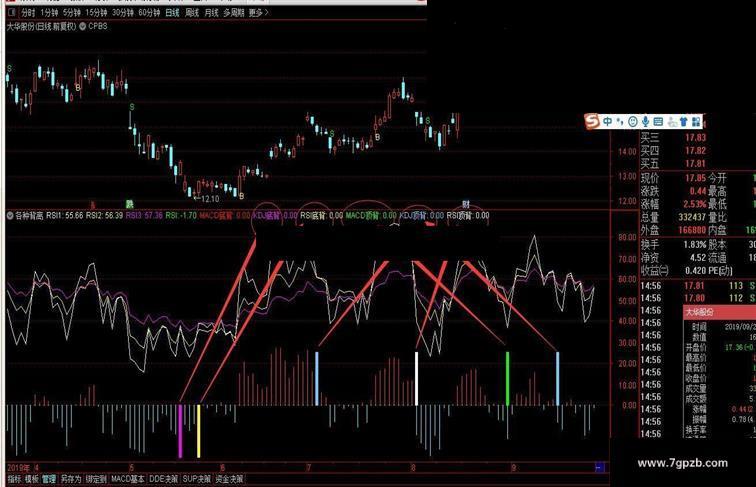
Task: Click the 大华股份 popup title bar
Action: pyautogui.click(x=719, y=312)
